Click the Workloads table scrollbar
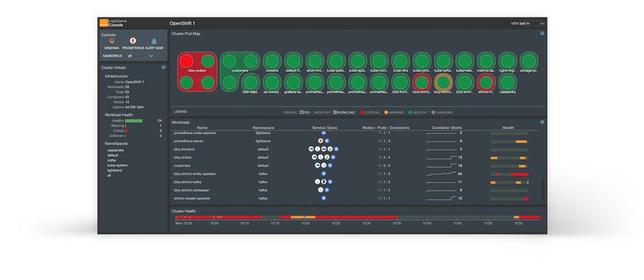Viewport: 644px width, 280px height. 542,189
